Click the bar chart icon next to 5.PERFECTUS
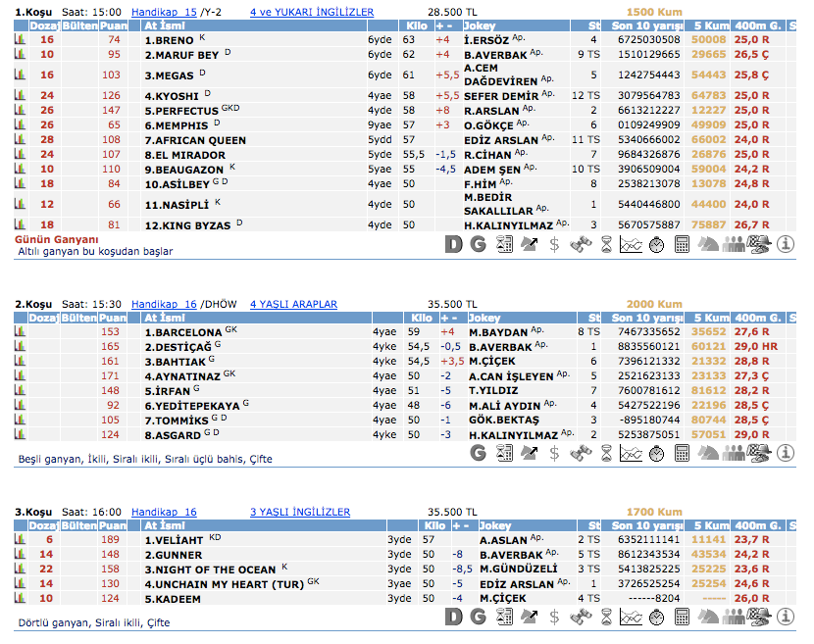The height and width of the screenshot is (644, 814). 20,111
